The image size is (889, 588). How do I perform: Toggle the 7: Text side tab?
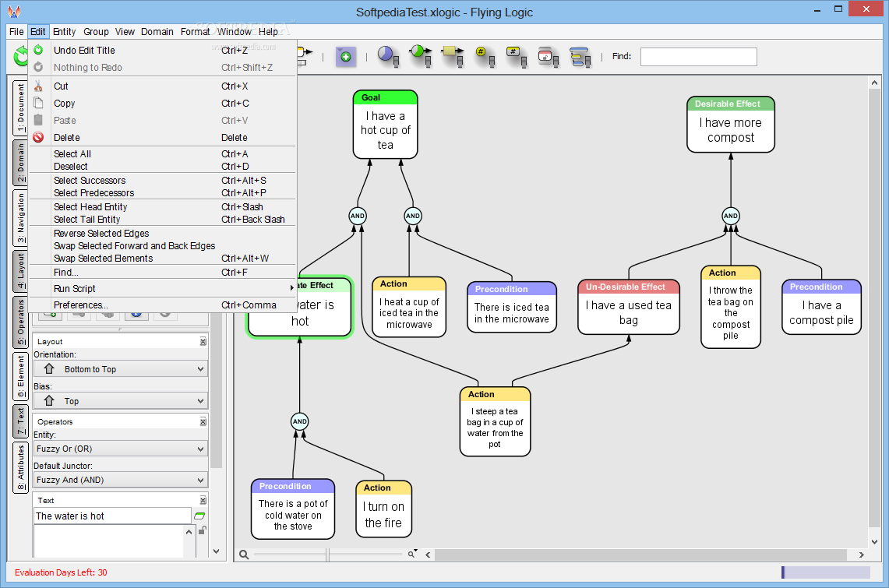(20, 421)
